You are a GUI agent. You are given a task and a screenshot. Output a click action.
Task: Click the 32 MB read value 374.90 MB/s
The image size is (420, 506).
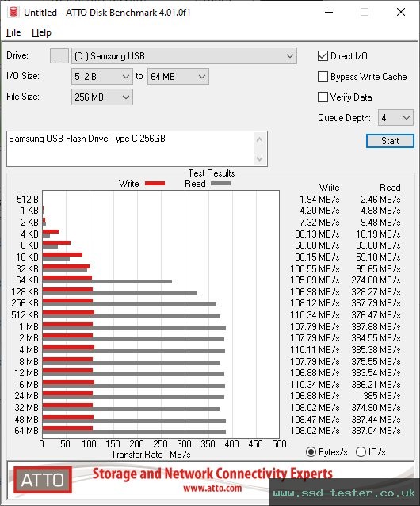coord(376,408)
